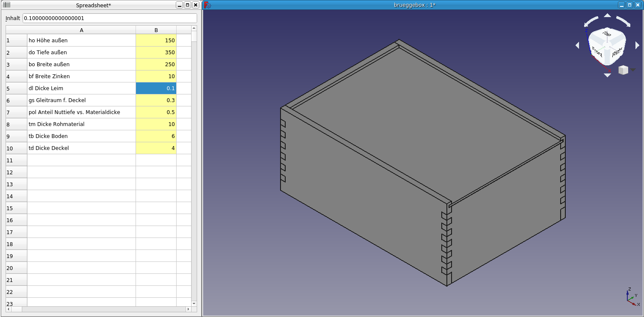Select the ho Höhe außen value 150

pyautogui.click(x=156, y=41)
